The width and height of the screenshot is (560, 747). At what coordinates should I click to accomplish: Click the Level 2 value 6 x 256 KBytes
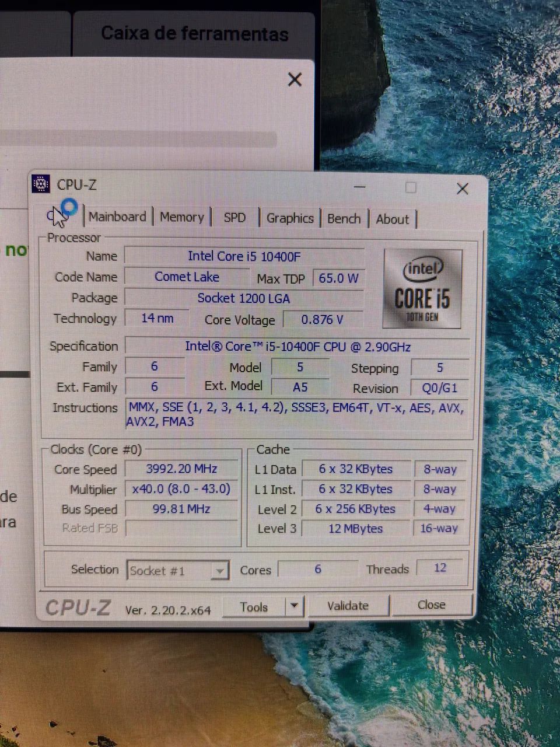click(x=356, y=509)
